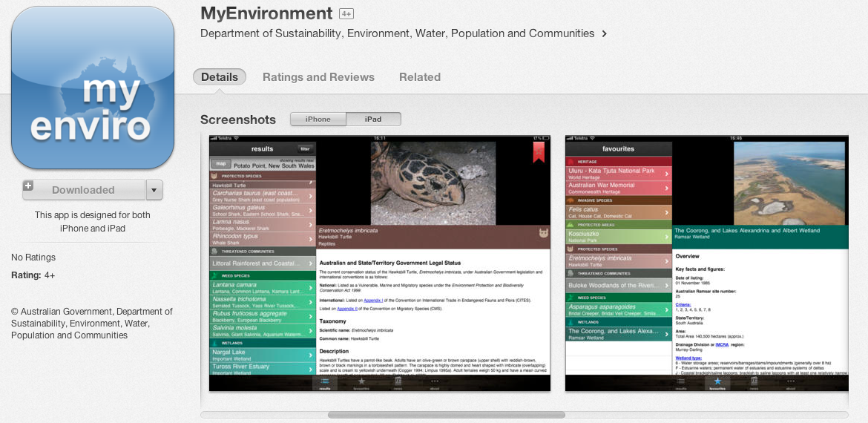This screenshot has width=868, height=423.
Task: Tap news icon in results screenshot
Action: 398,381
